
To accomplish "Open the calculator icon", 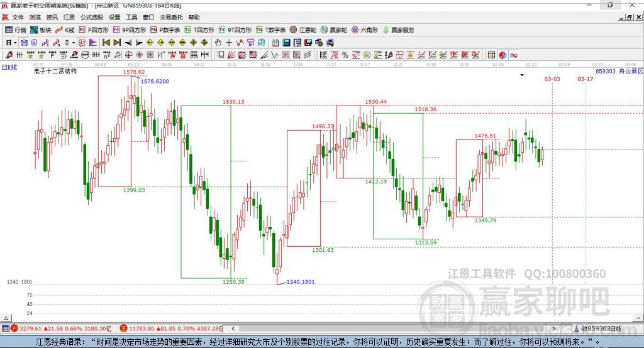I will point(287,43).
